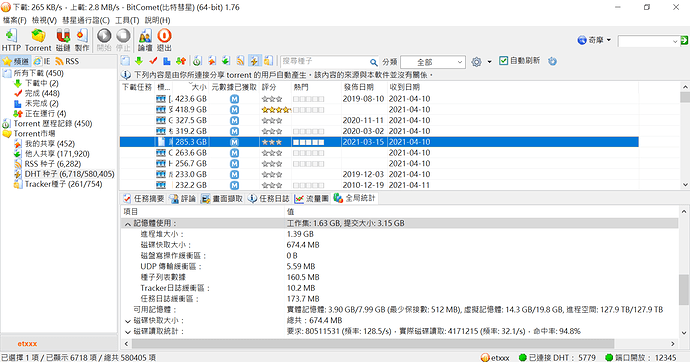The height and width of the screenshot is (362, 690).
Task: Select DHT 種子 in the sidebar tree
Action: [x=69, y=174]
